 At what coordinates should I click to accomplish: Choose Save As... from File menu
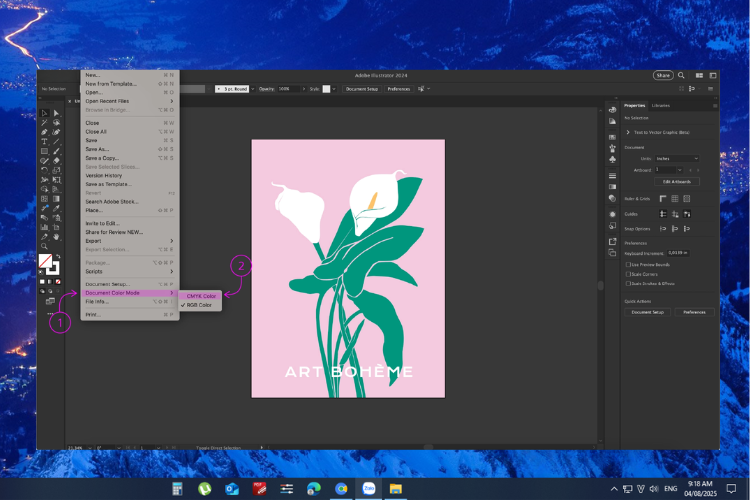130,149
